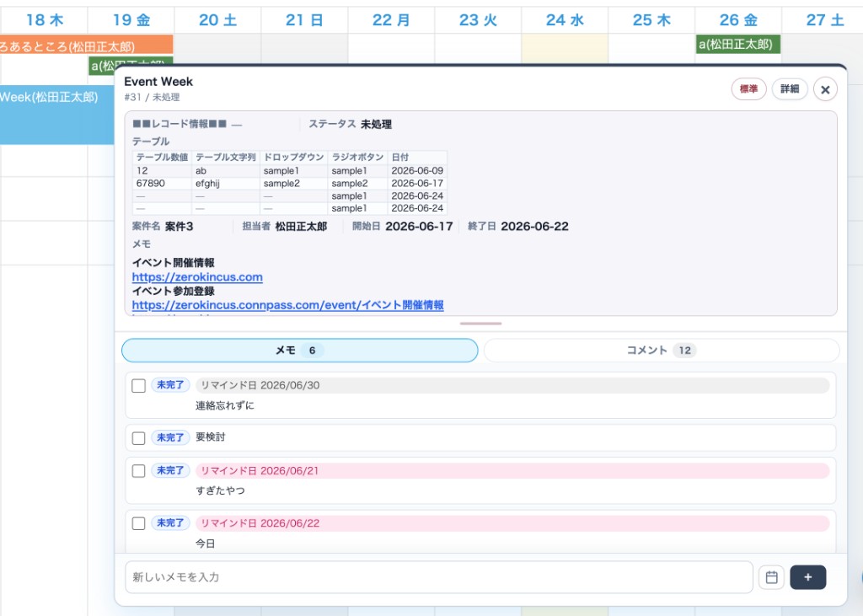Open 詳細 view of the record
This screenshot has width=863, height=616.
[789, 88]
